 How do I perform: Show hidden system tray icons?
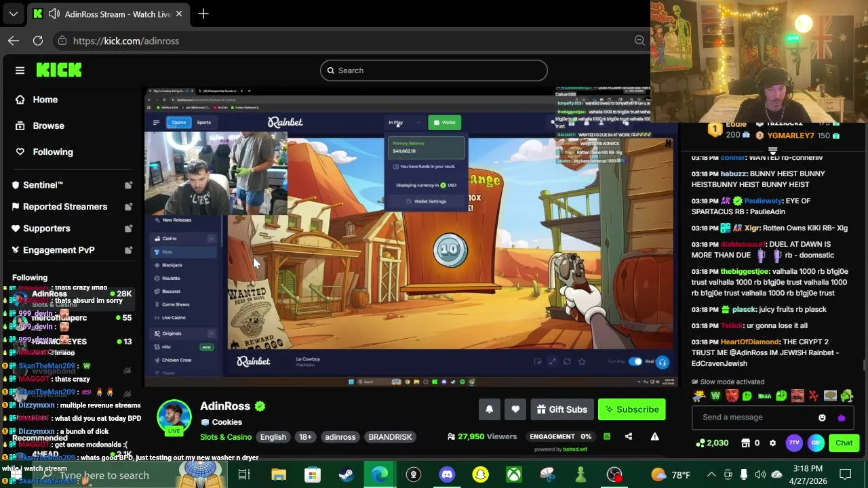click(711, 474)
